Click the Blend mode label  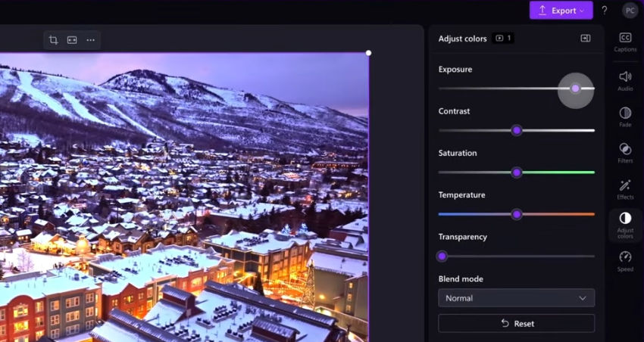point(461,279)
